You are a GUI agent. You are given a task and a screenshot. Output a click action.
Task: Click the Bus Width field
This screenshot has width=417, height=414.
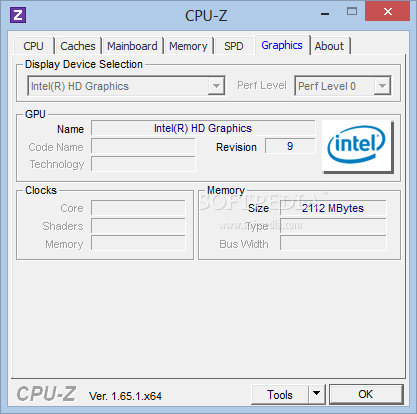[x=333, y=243]
